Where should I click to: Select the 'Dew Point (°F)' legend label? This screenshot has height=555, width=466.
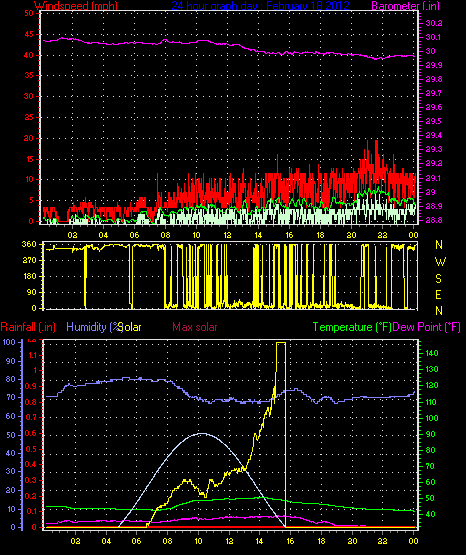click(x=426, y=327)
